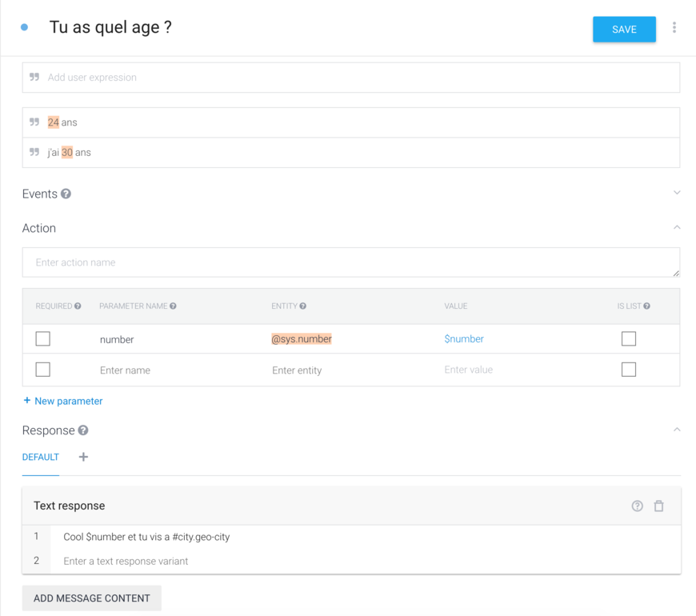
Task: Click the New parameter link
Action: click(x=63, y=401)
